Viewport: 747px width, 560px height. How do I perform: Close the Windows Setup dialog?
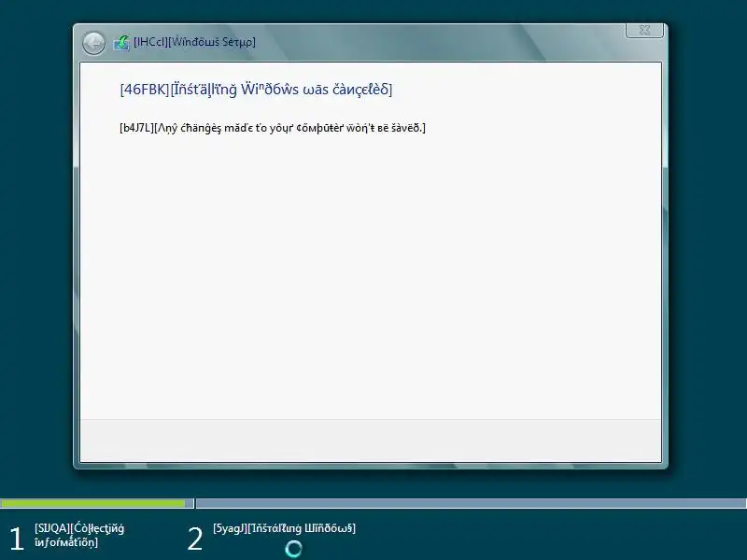(644, 30)
